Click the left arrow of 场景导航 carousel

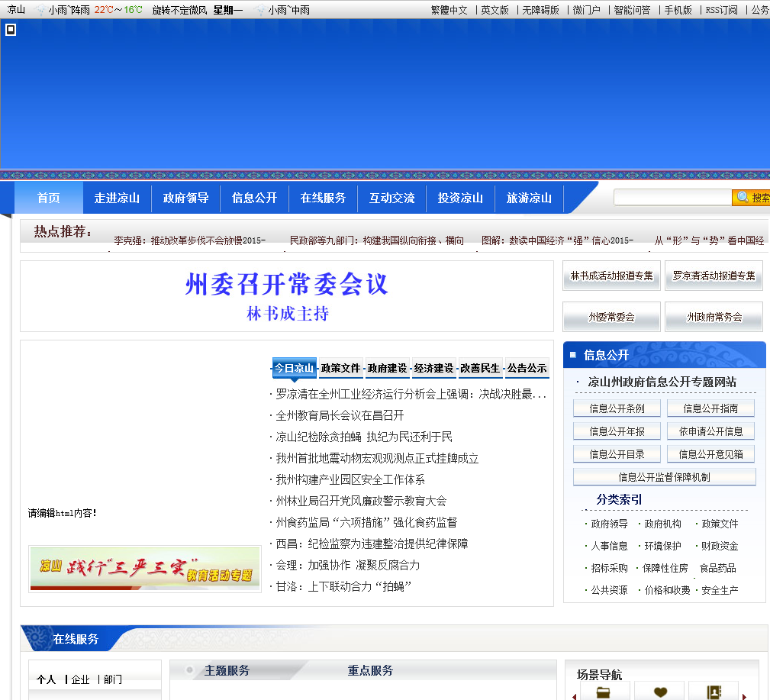pyautogui.click(x=574, y=696)
